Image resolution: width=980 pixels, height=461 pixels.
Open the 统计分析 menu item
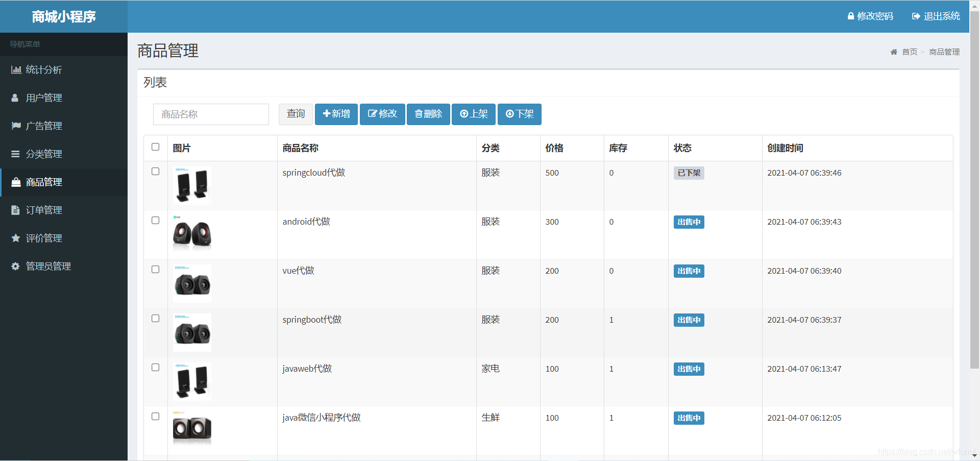click(64, 70)
